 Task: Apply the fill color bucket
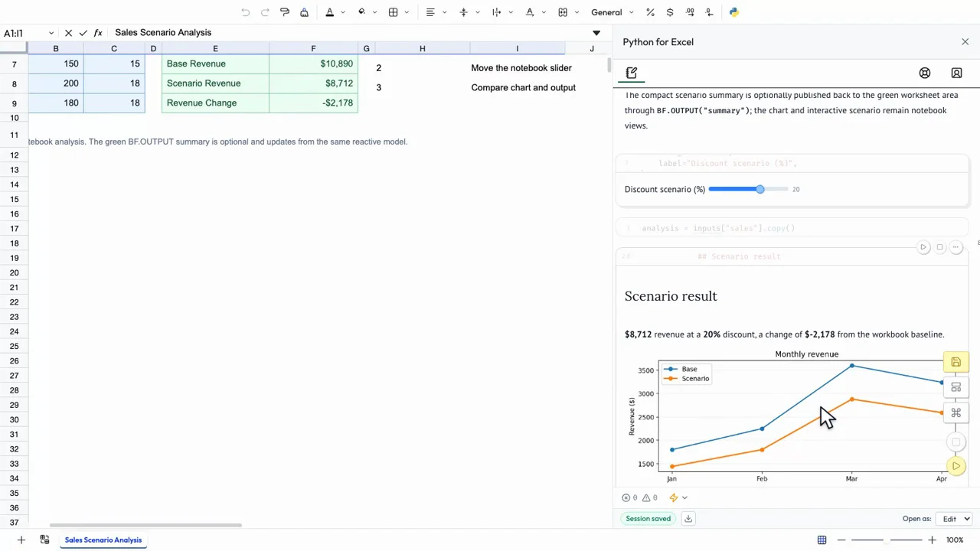[361, 12]
